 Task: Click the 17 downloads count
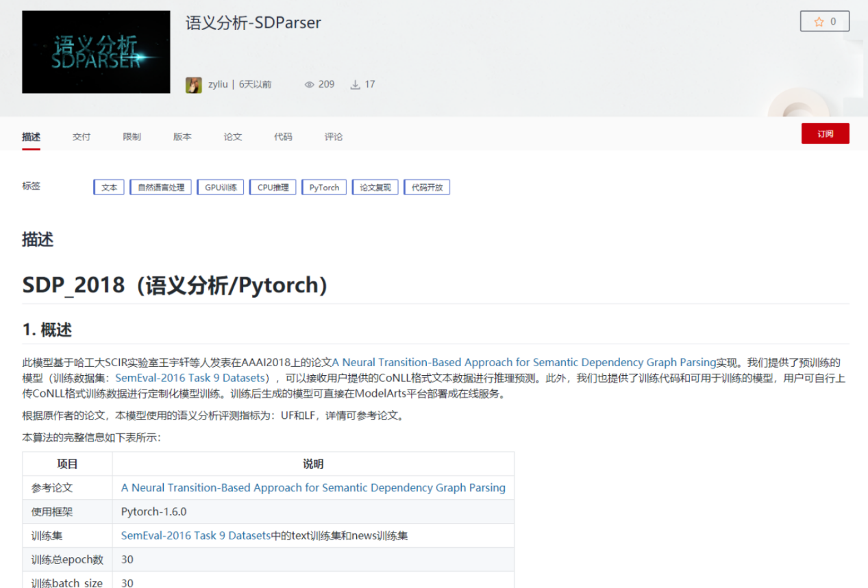coord(370,85)
